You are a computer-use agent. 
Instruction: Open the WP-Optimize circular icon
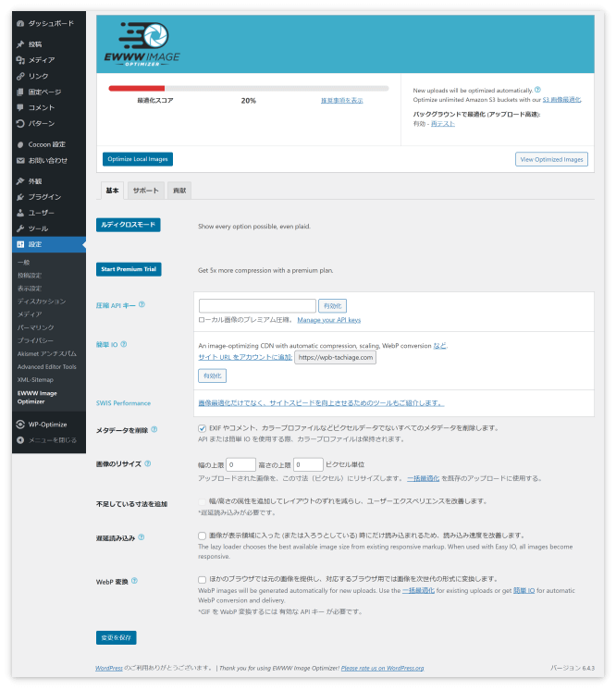(20, 425)
